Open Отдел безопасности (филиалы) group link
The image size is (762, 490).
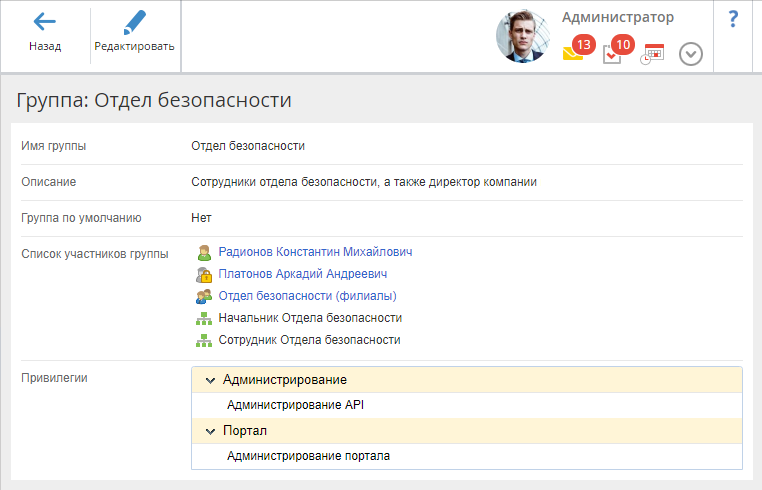pos(307,296)
